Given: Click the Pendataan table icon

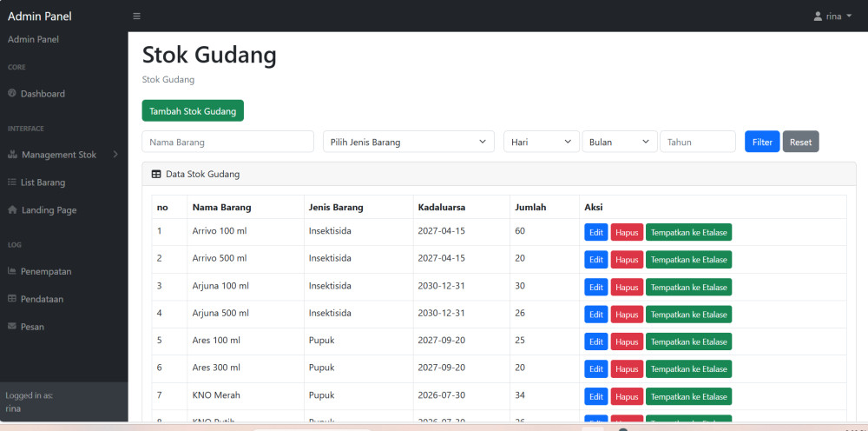Looking at the screenshot, I should pyautogui.click(x=12, y=299).
